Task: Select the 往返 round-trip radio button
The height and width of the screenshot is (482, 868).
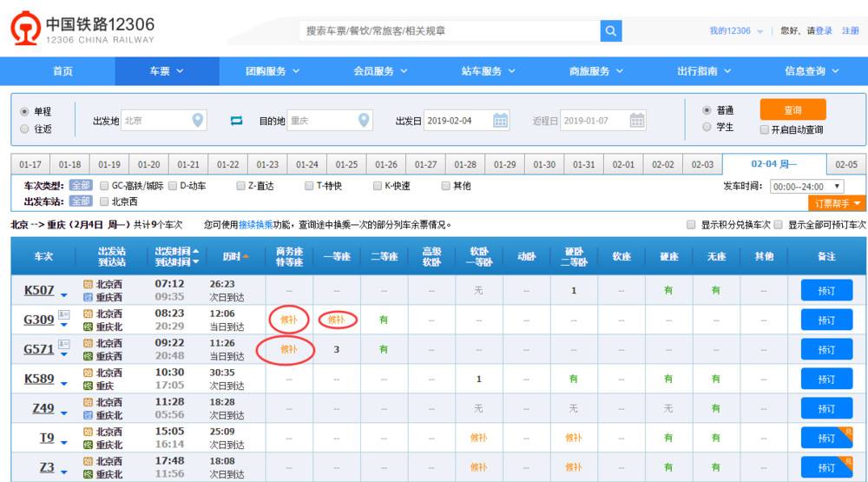Action: (x=24, y=129)
